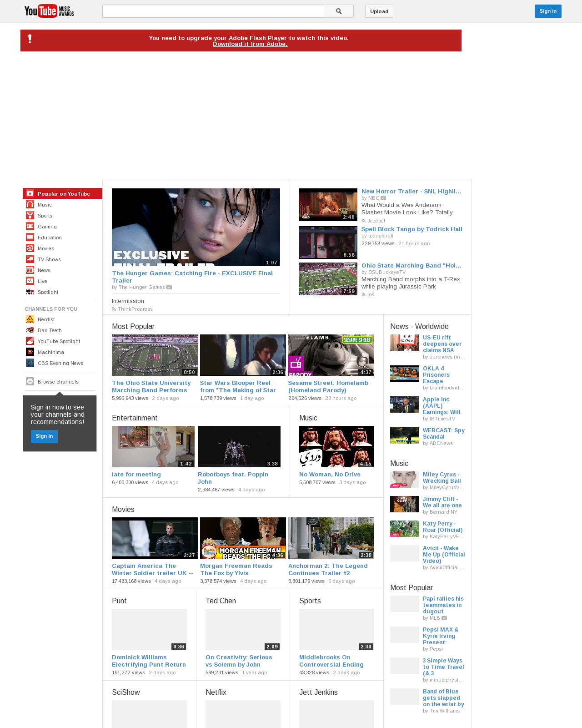Click Download it from Adobe link
582x728 pixels.
pos(250,44)
